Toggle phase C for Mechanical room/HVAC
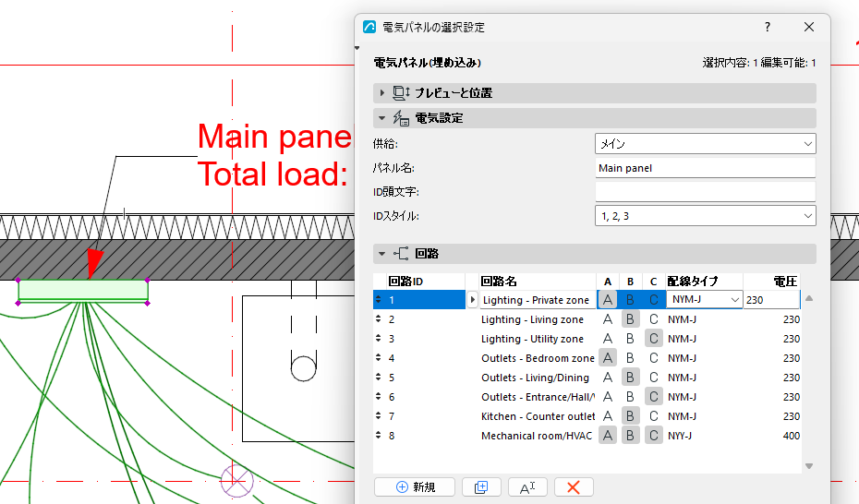This screenshot has height=504, width=859. point(654,436)
